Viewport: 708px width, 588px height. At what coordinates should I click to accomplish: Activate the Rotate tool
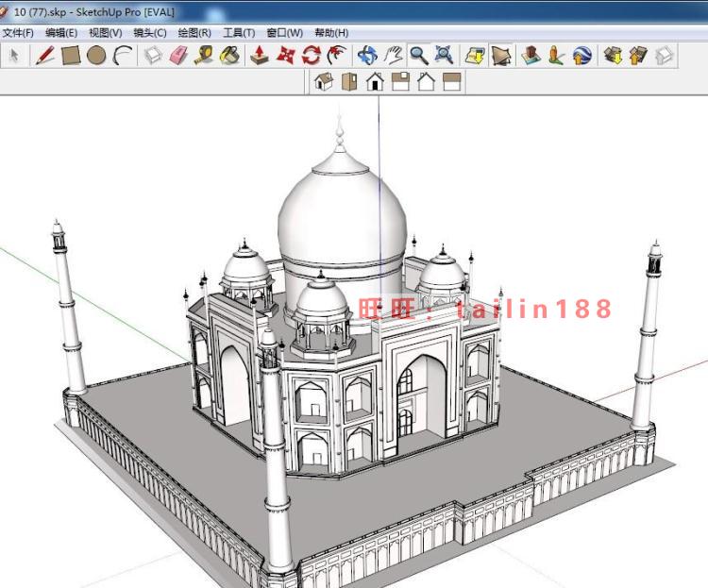tap(312, 56)
